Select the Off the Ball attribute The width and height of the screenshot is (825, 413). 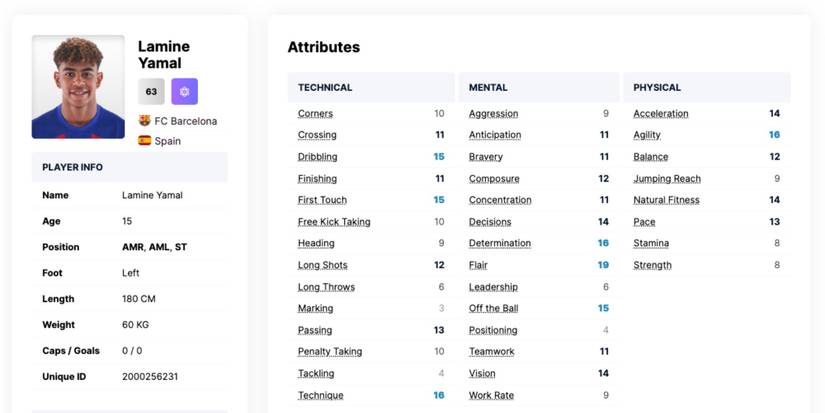coord(493,308)
